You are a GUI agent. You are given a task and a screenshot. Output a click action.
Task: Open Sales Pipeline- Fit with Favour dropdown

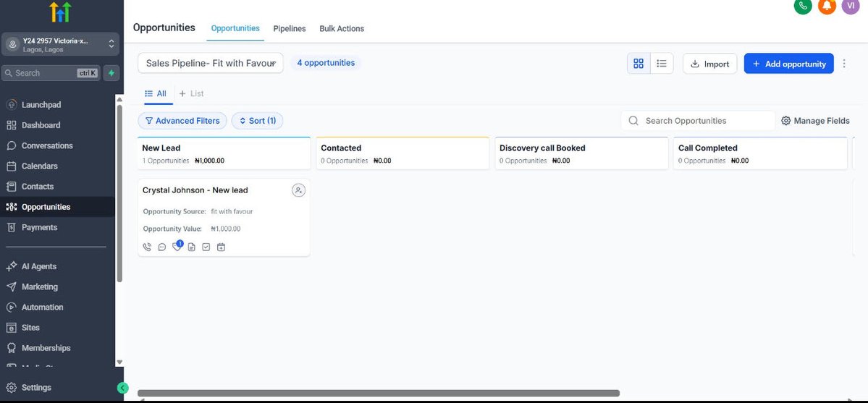pos(211,63)
